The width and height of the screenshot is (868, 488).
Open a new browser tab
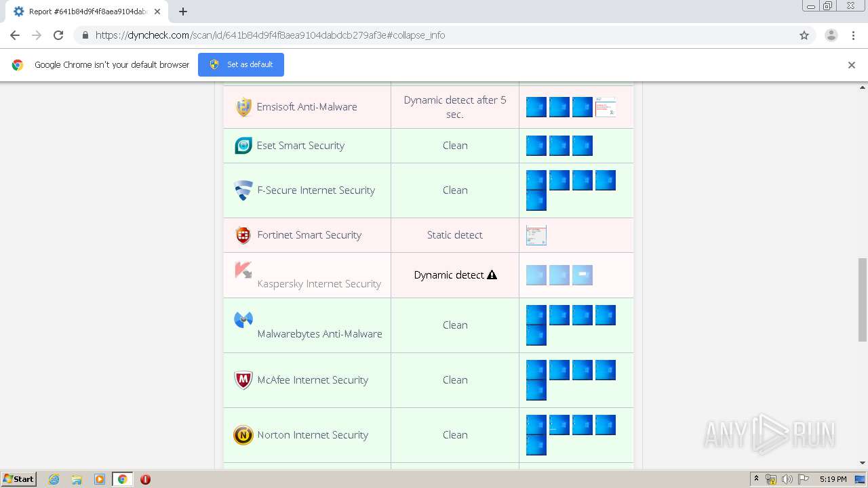[183, 12]
